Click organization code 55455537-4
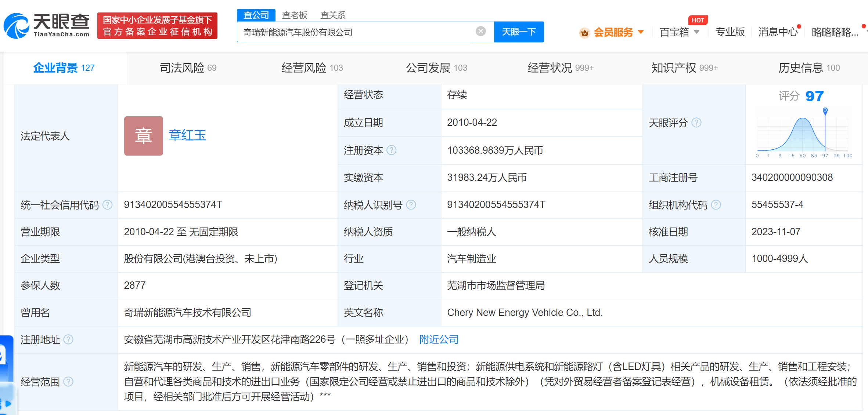Screen dimensions: 868x415 [777, 205]
